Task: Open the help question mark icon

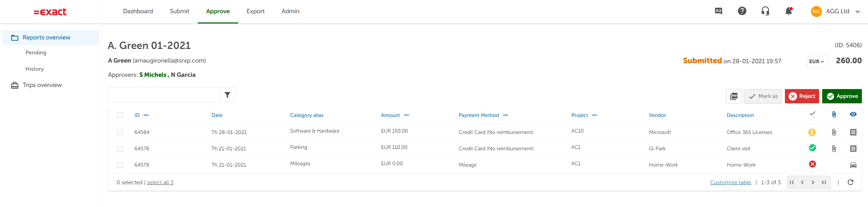Action: tap(742, 11)
